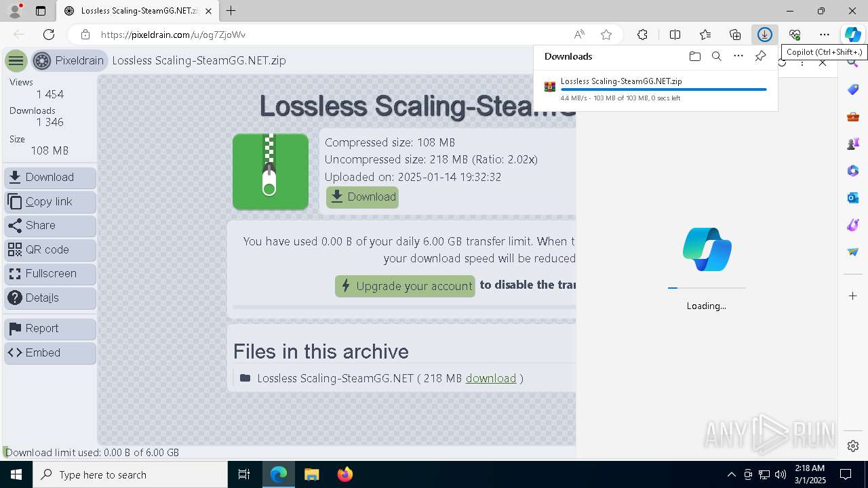Open the Embed code option

pos(50,353)
